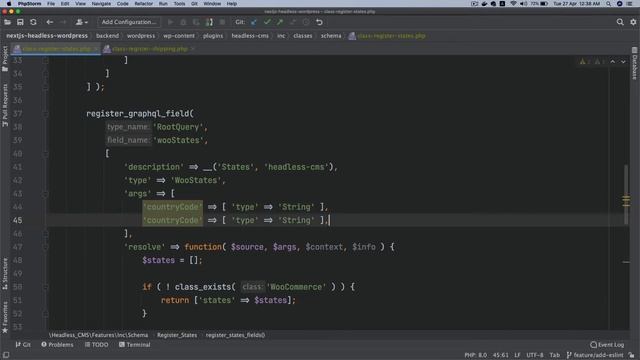Open the Tools menu
The width and height of the screenshot is (640, 360).
click(x=179, y=4)
